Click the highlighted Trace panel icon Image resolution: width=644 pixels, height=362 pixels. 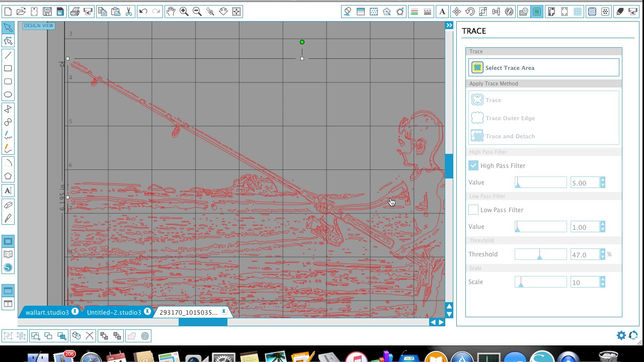pos(537,11)
